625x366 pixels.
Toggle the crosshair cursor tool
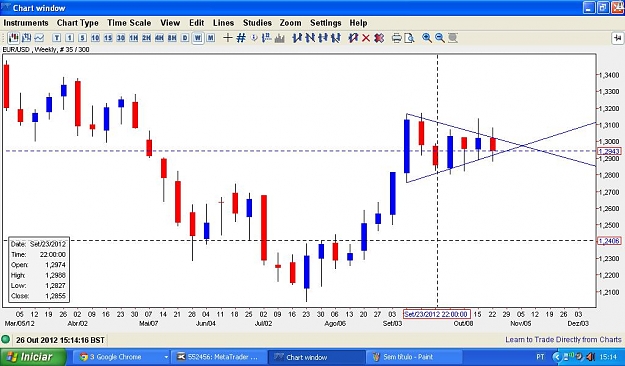click(228, 38)
